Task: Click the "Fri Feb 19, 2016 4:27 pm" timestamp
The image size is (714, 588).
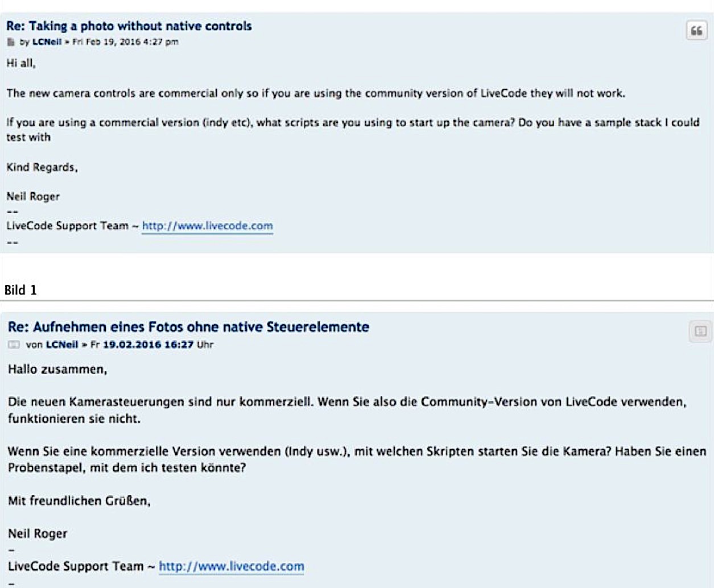Action: point(125,42)
